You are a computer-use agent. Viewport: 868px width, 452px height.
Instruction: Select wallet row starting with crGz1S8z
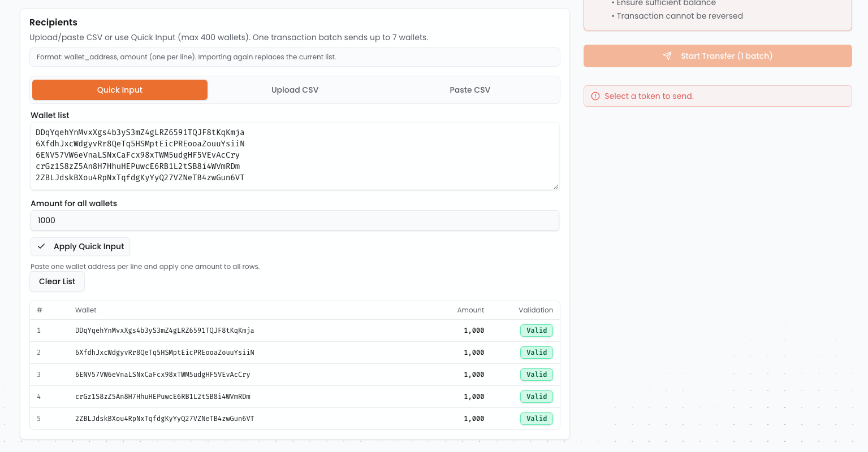(163, 397)
